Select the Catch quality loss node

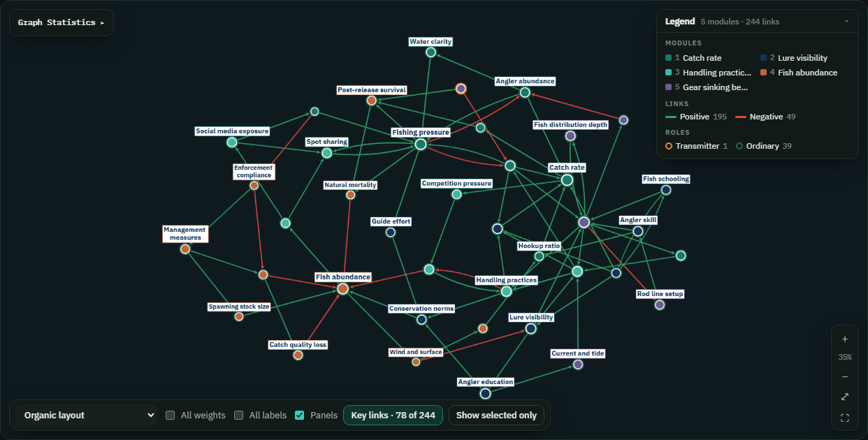298,355
